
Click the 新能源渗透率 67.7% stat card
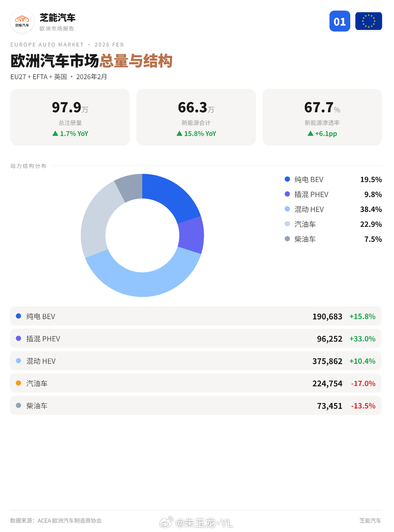point(322,117)
